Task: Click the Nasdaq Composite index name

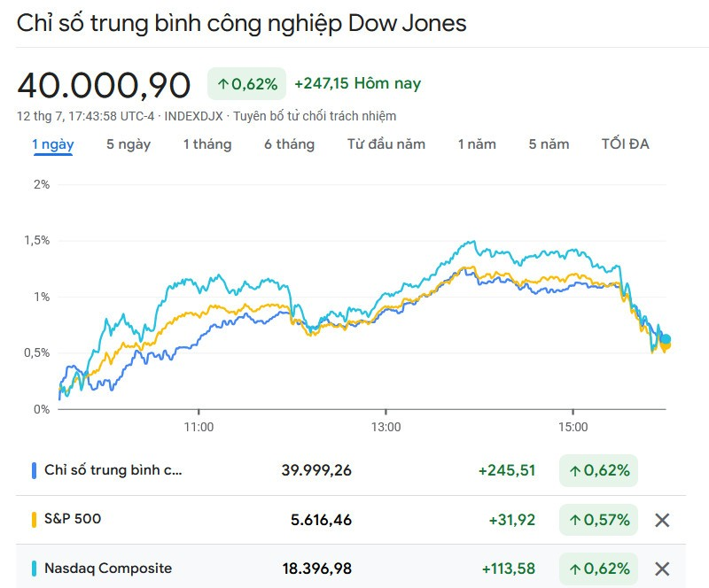Action: click(x=108, y=569)
